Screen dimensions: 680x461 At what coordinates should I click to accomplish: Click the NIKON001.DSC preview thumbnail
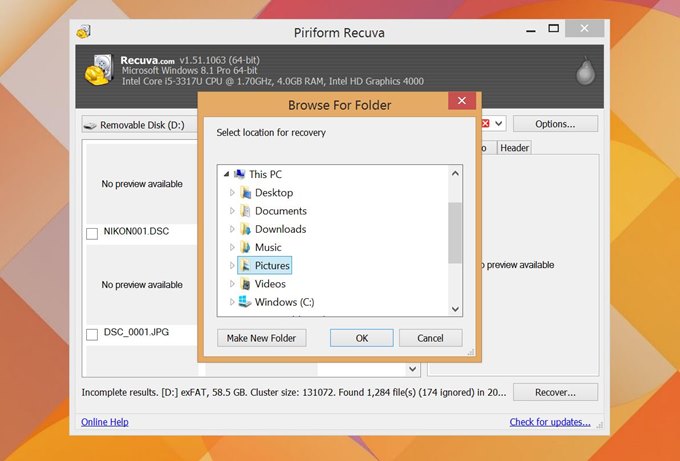142,184
